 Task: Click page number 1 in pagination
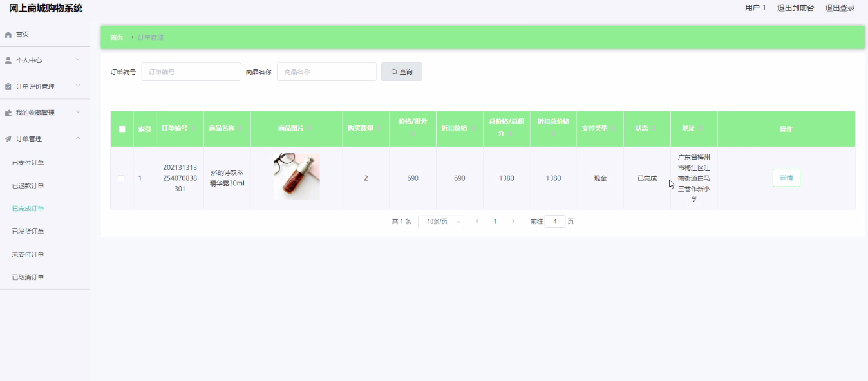[495, 221]
